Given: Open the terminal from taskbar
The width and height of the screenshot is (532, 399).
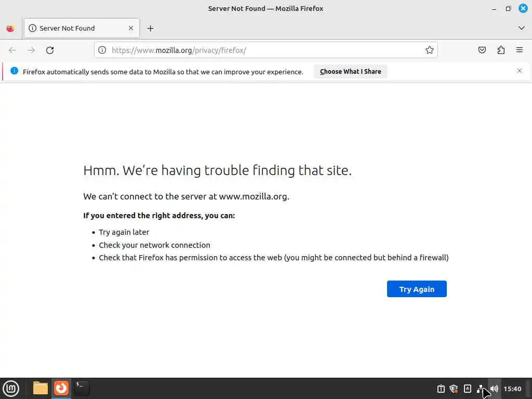Looking at the screenshot, I should pos(82,388).
